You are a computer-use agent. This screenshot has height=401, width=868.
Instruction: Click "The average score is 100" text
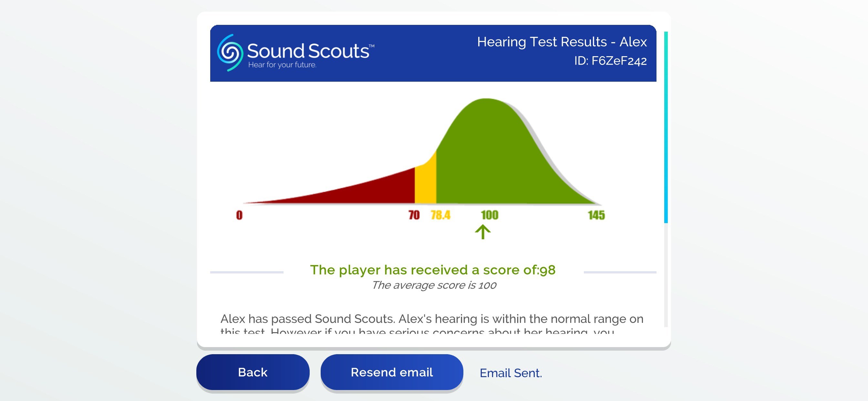(434, 285)
